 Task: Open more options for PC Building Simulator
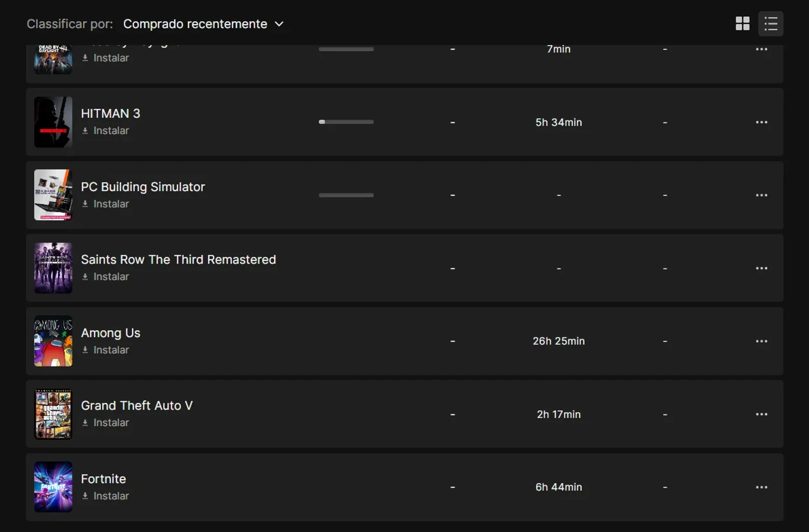[761, 195]
